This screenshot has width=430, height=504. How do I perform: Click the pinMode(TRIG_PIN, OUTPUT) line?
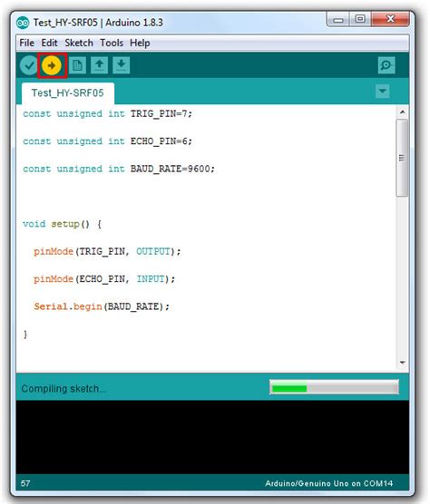tap(107, 251)
